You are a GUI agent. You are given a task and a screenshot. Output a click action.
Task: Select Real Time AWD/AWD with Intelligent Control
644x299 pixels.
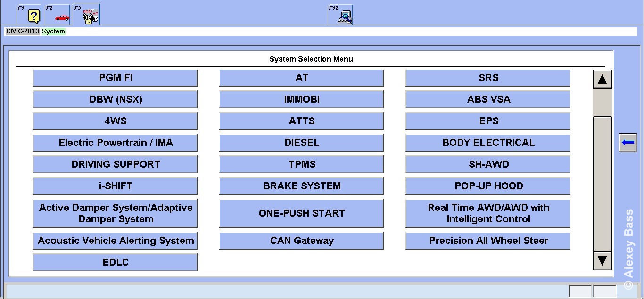(488, 213)
